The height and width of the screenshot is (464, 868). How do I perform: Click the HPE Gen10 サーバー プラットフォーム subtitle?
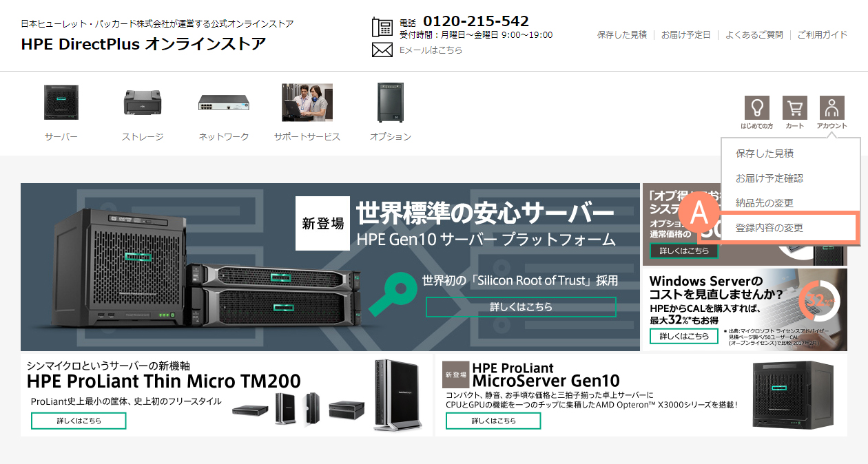486,240
